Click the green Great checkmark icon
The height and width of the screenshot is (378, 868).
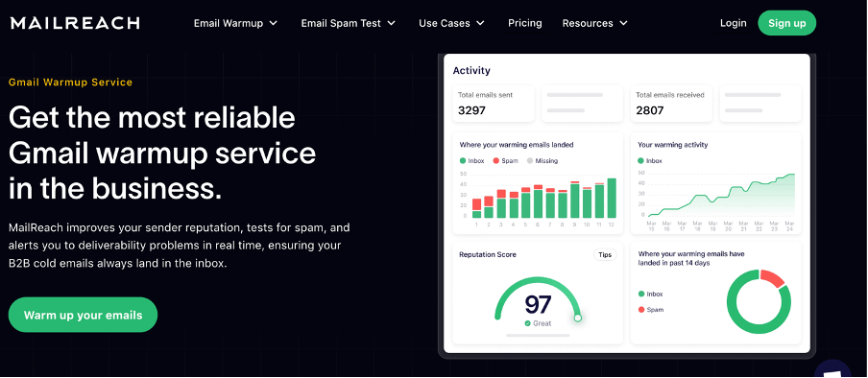pos(527,323)
